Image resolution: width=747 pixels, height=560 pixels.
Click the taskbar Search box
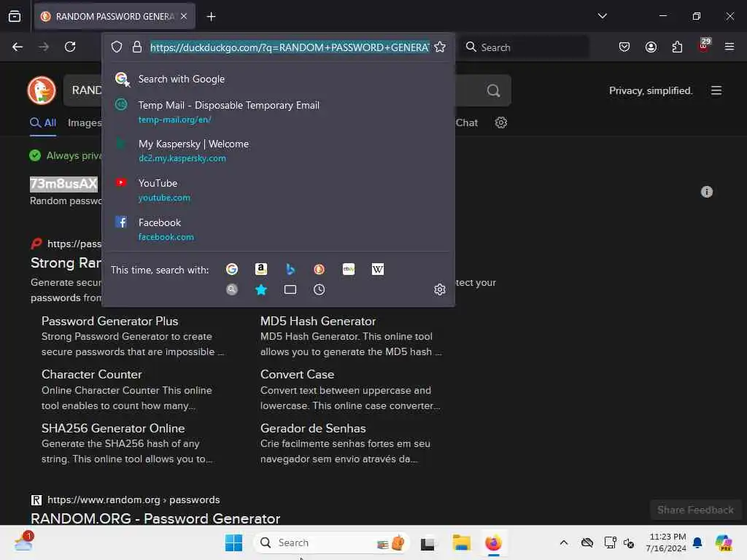tap(332, 542)
